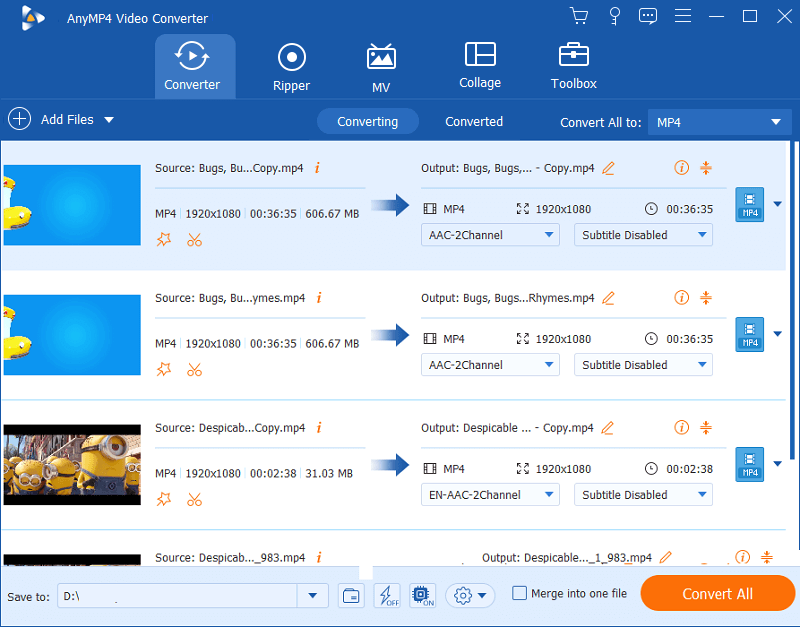The height and width of the screenshot is (627, 800).
Task: Open output info for Despicable ... - Copy.mp4
Action: point(681,427)
